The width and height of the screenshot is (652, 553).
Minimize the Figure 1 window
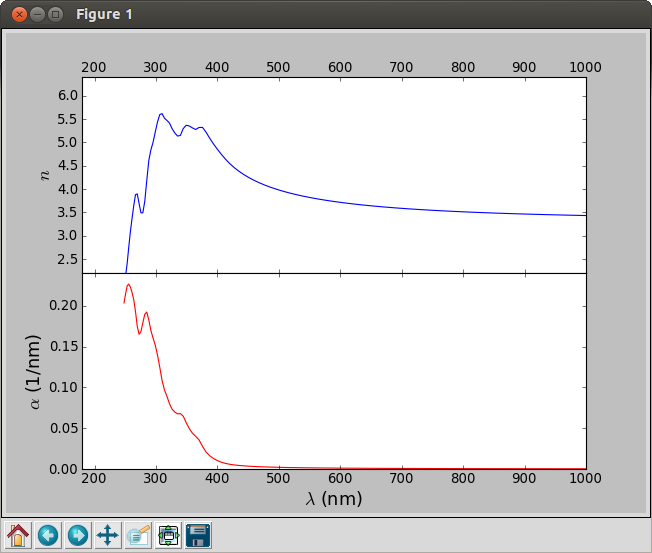tap(37, 14)
